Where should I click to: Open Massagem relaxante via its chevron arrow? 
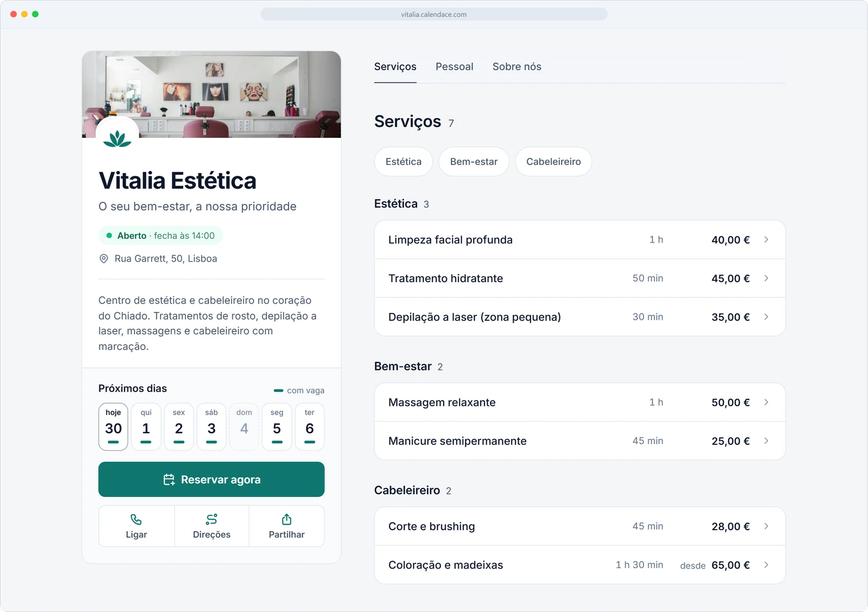pos(766,403)
